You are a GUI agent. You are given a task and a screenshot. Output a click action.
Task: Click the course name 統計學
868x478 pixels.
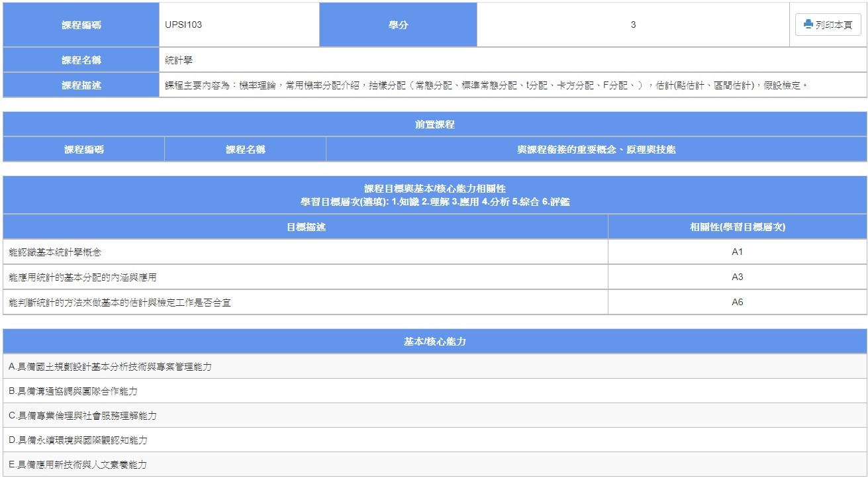pos(179,60)
